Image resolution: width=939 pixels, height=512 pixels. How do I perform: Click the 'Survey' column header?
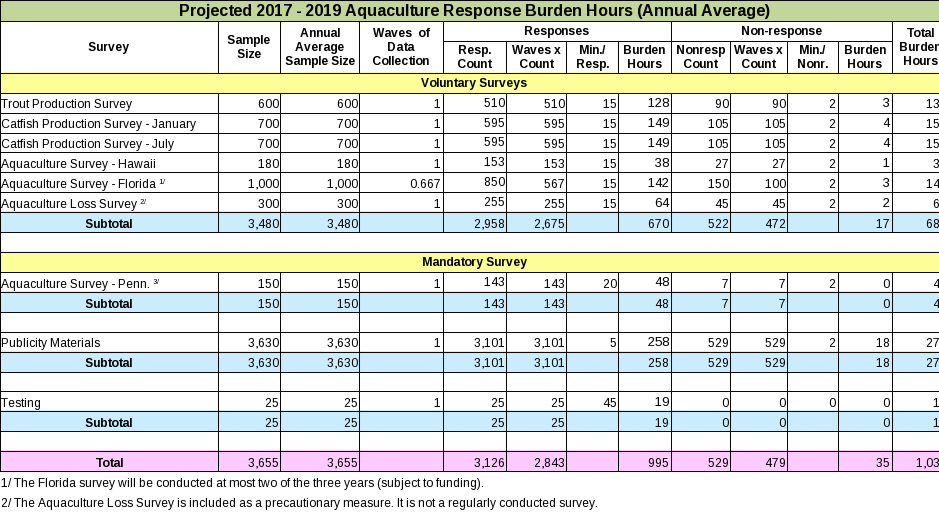coord(109,47)
